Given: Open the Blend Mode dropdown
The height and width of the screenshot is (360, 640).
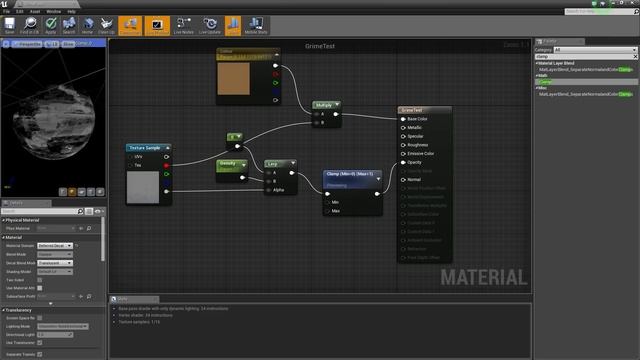Looking at the screenshot, I should tap(55, 254).
